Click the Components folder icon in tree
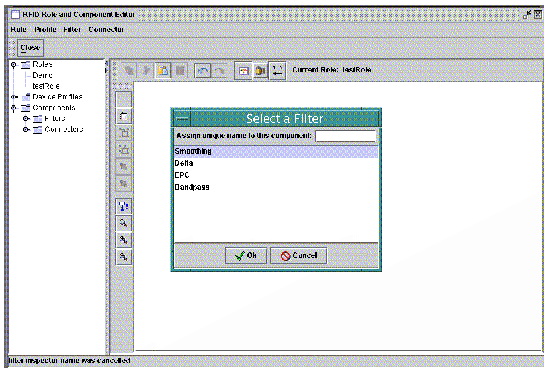The height and width of the screenshot is (374, 549). 26,108
